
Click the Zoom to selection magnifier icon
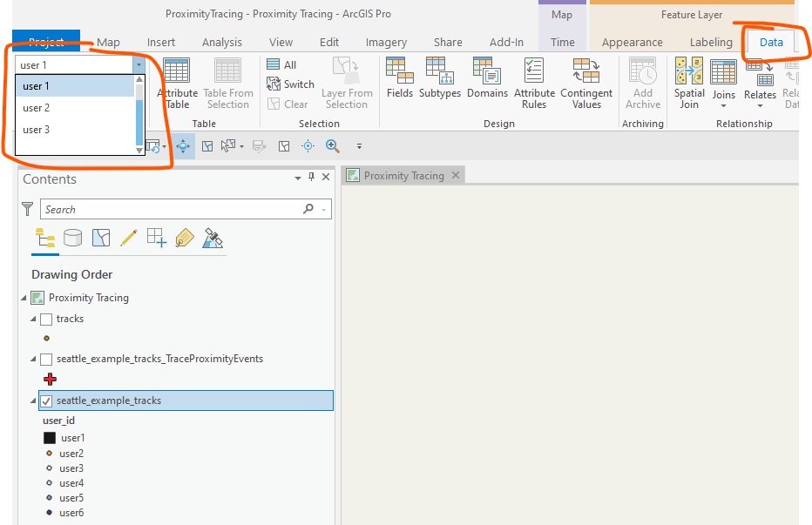pos(333,146)
